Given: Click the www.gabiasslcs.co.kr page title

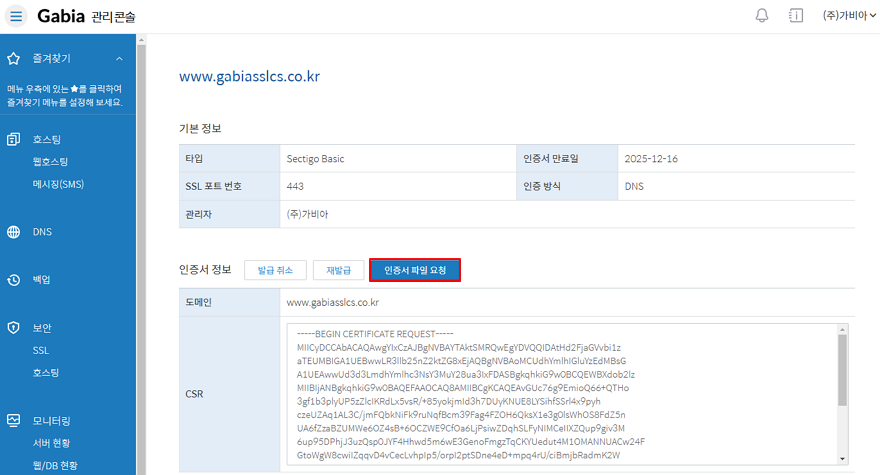Looking at the screenshot, I should (249, 76).
